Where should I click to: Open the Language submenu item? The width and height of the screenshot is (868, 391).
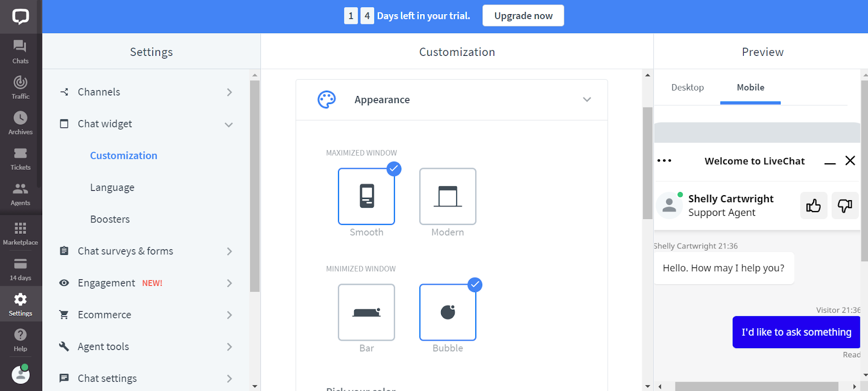pos(112,188)
